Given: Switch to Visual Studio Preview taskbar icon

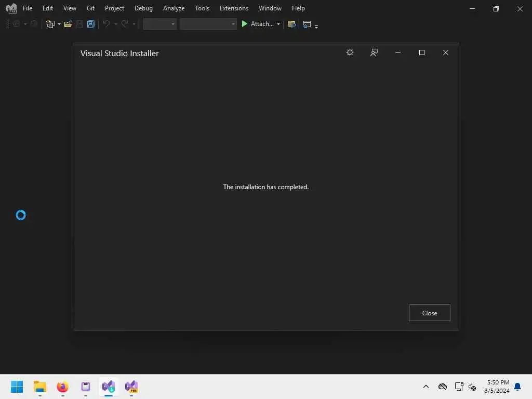Looking at the screenshot, I should (131, 387).
